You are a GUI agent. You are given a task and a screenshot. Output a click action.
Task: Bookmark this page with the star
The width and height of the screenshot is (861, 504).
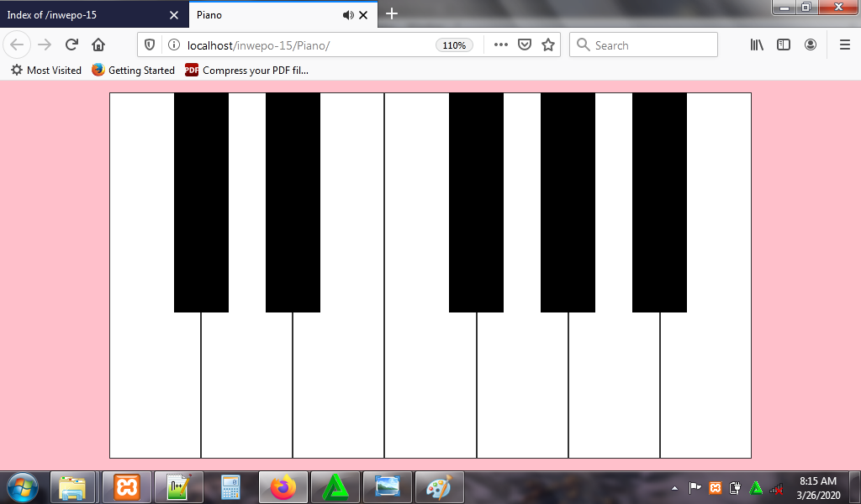click(x=548, y=45)
